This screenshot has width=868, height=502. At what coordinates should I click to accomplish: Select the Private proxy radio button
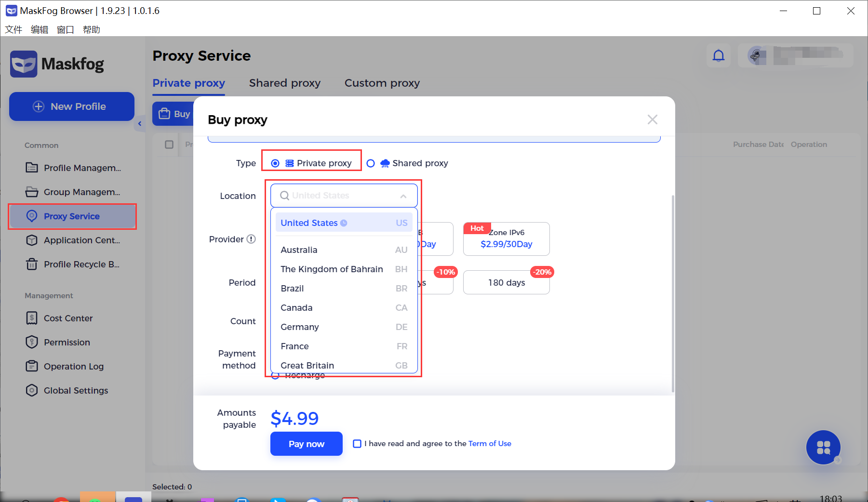275,163
